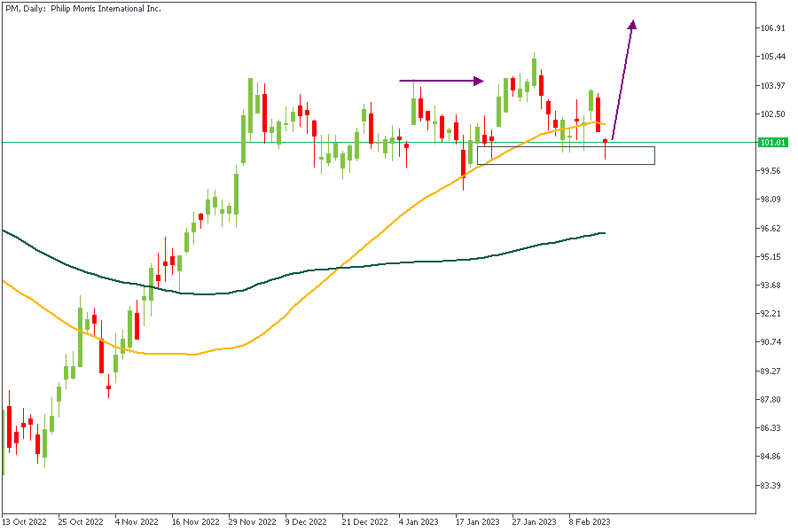This screenshot has height=532, width=798.
Task: Select the purple horizontal arrow near 104
Action: pyautogui.click(x=441, y=82)
